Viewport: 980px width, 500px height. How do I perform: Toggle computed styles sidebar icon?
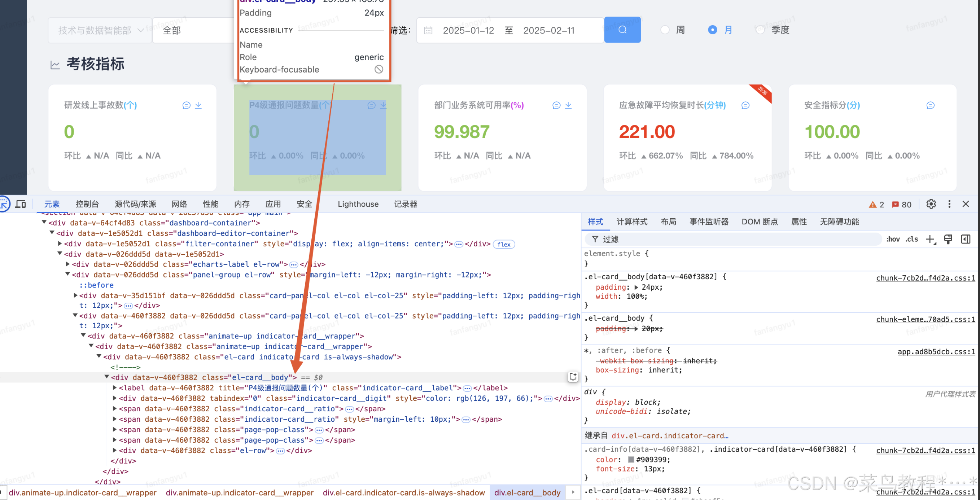(x=966, y=239)
